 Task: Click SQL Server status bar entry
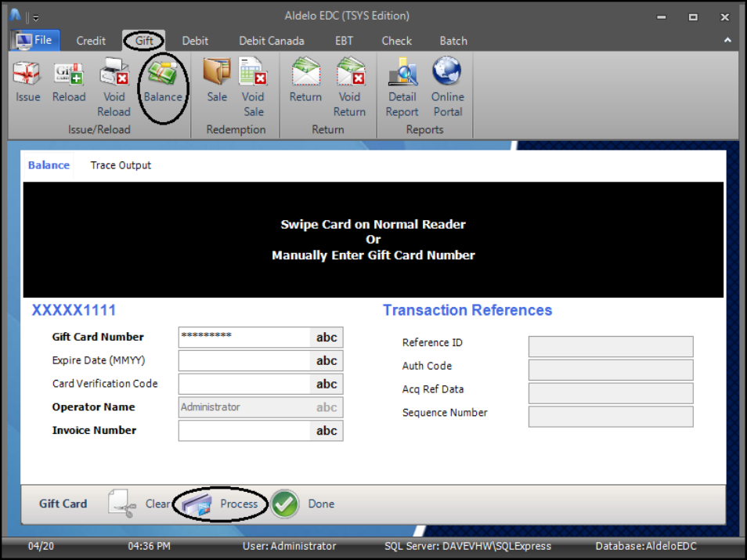(467, 546)
